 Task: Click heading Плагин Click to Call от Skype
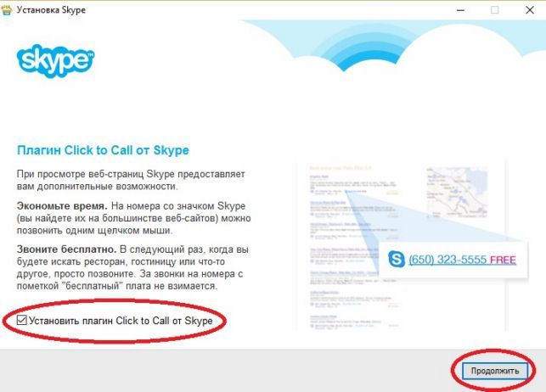click(103, 150)
